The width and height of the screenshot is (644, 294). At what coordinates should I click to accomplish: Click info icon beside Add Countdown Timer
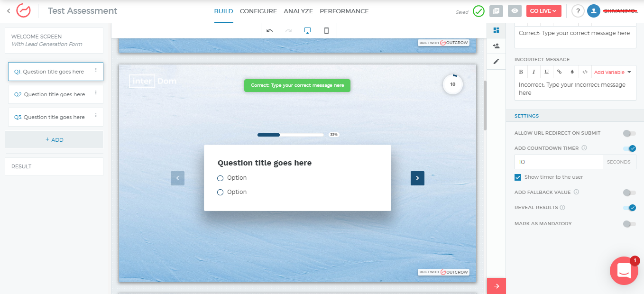(x=584, y=148)
